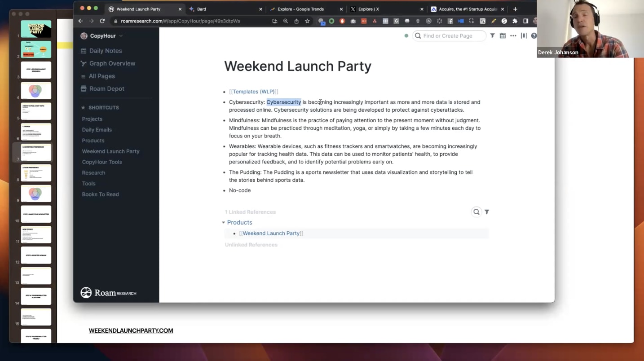
Task: Select slide 4 Venn diagram thumbnail
Action: (x=36, y=91)
